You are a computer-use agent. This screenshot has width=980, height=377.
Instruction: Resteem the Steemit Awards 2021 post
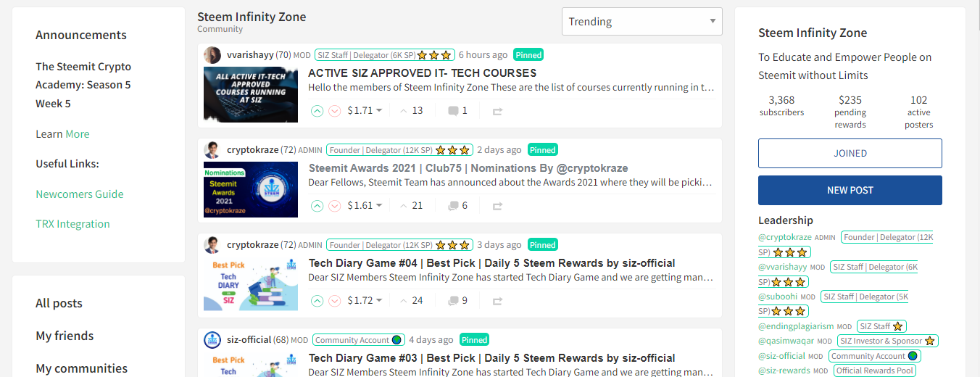[497, 207]
